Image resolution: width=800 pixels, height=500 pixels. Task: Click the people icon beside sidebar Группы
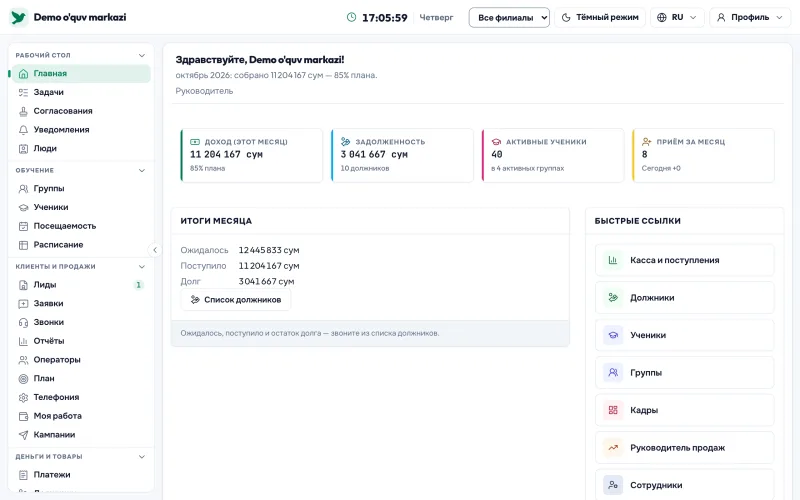[23, 189]
